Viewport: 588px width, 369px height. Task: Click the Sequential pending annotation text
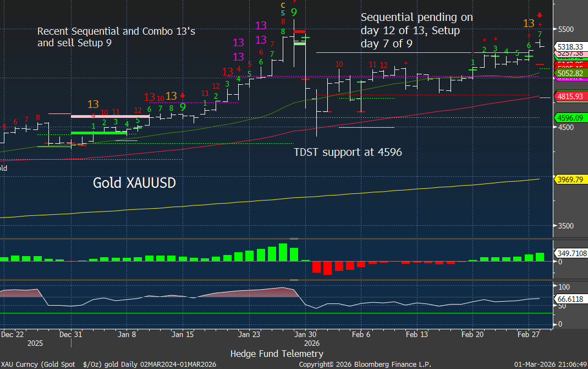click(416, 30)
